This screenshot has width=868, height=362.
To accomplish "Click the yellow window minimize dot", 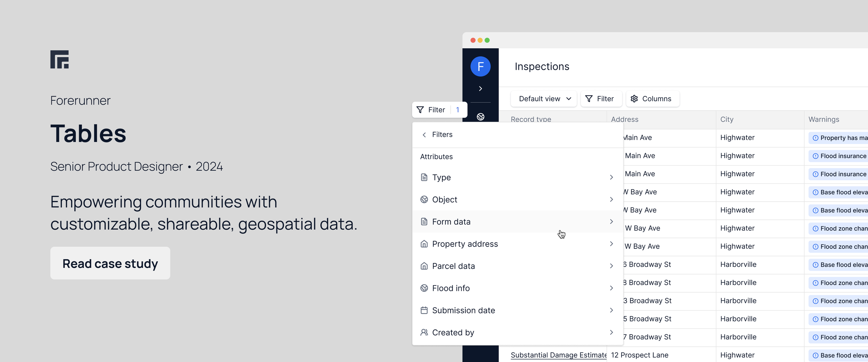I will click(480, 40).
